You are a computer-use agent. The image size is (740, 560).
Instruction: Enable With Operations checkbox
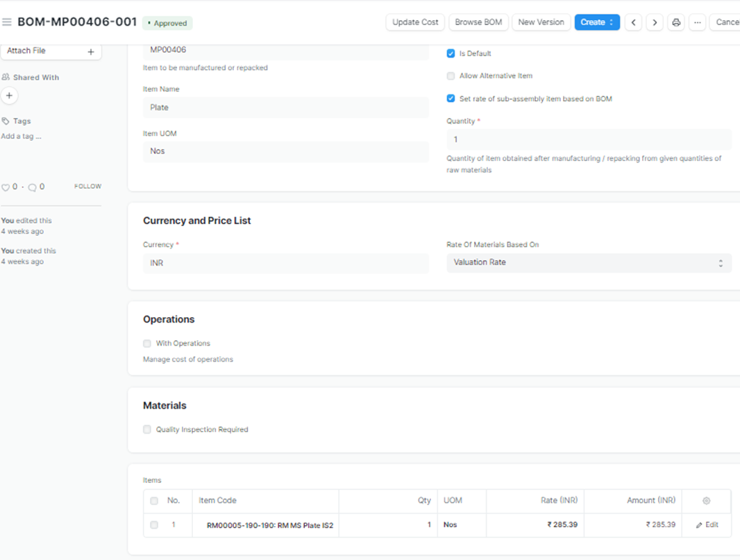pos(147,343)
